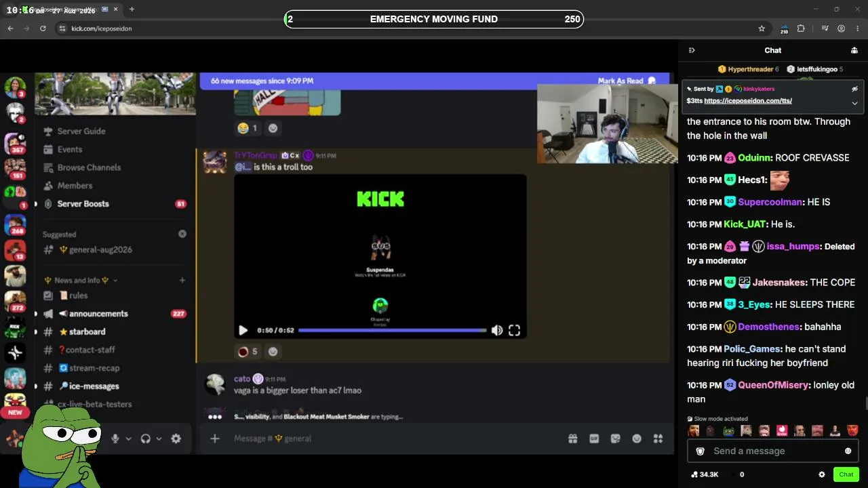Collapse the Kick chat panel
The height and width of the screenshot is (488, 868).
pos(692,50)
